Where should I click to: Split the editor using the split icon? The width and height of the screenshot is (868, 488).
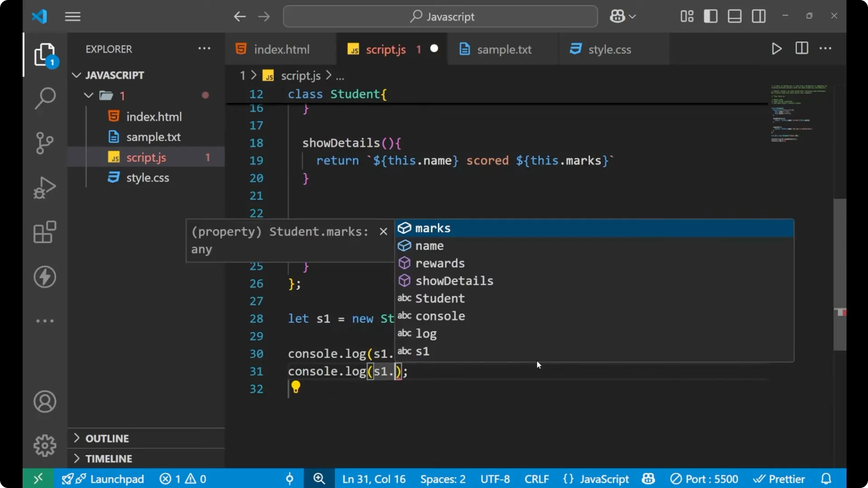802,48
